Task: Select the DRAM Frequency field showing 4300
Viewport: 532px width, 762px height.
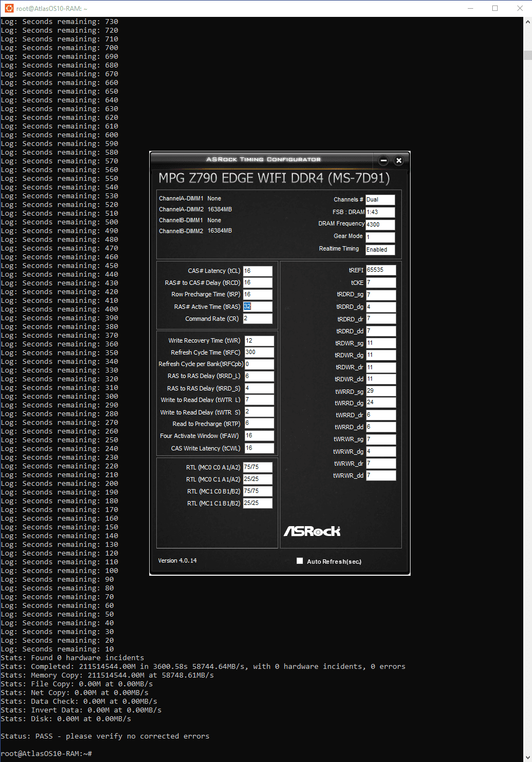Action: pyautogui.click(x=380, y=224)
